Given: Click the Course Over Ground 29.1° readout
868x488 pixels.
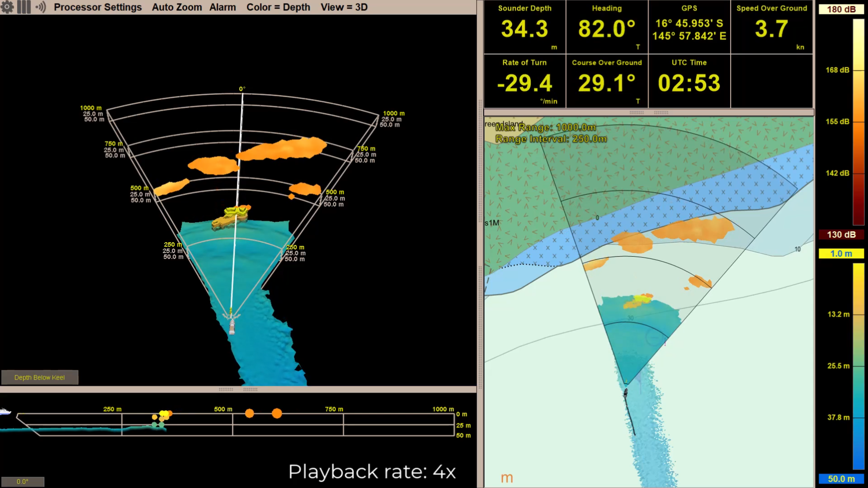Looking at the screenshot, I should pos(607,82).
